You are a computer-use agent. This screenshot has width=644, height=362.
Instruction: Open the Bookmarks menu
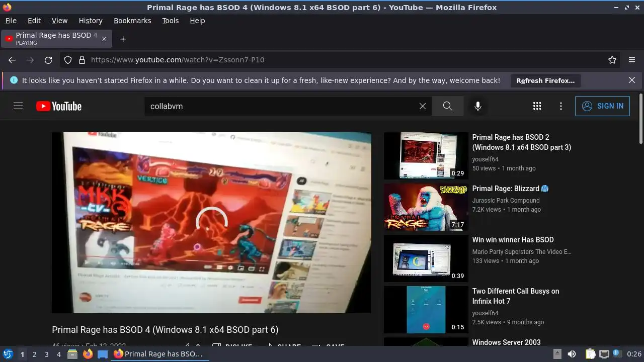[132, 21]
